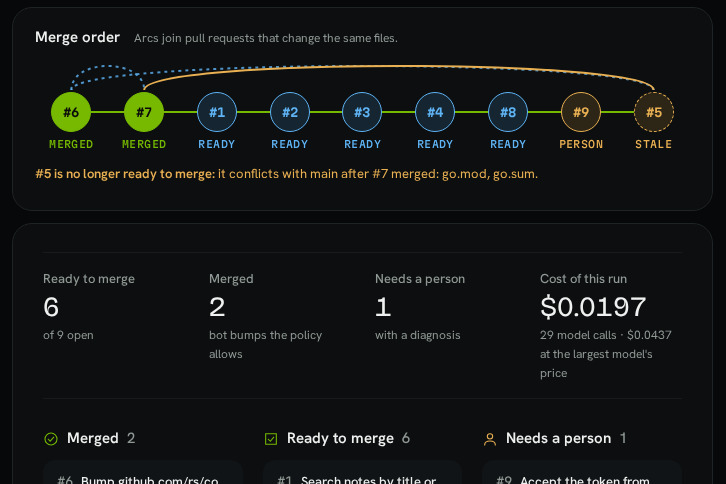726x484 pixels.
Task: Click the person icon beside Needs a person
Action: 490,439
